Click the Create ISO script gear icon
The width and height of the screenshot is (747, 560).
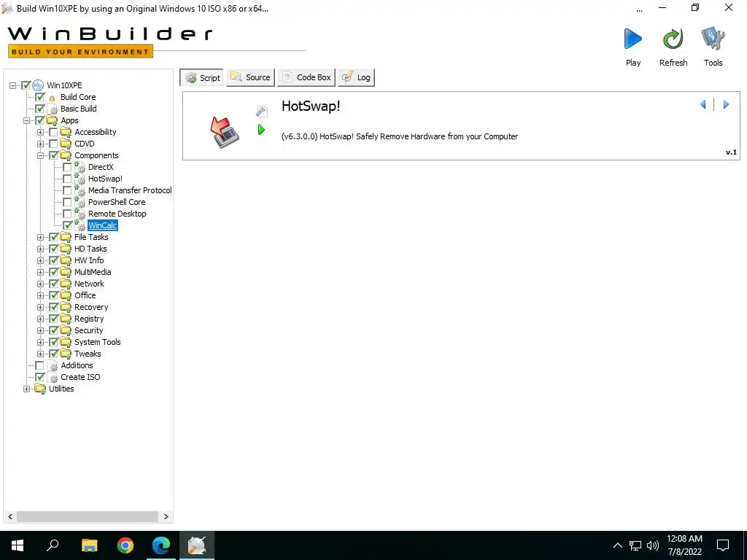53,377
